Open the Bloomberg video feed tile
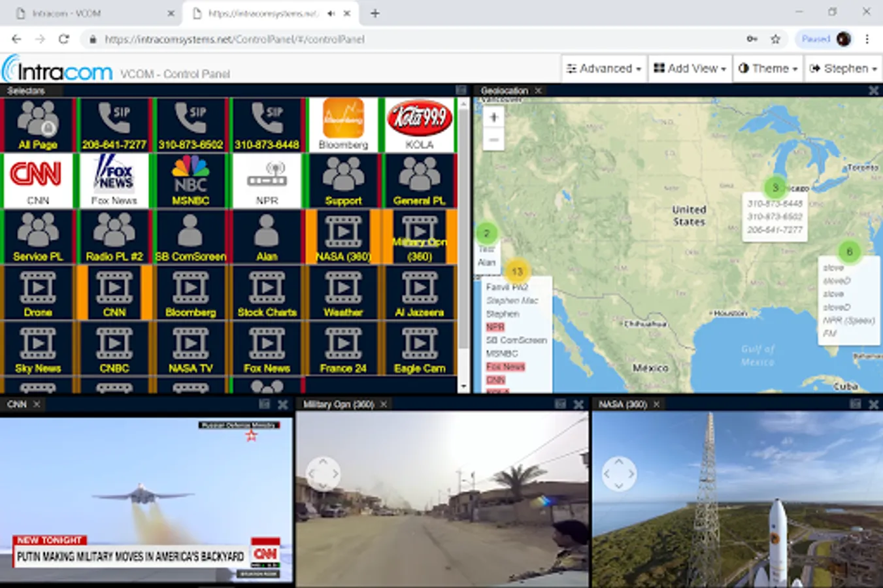The image size is (883, 588). pos(191,293)
